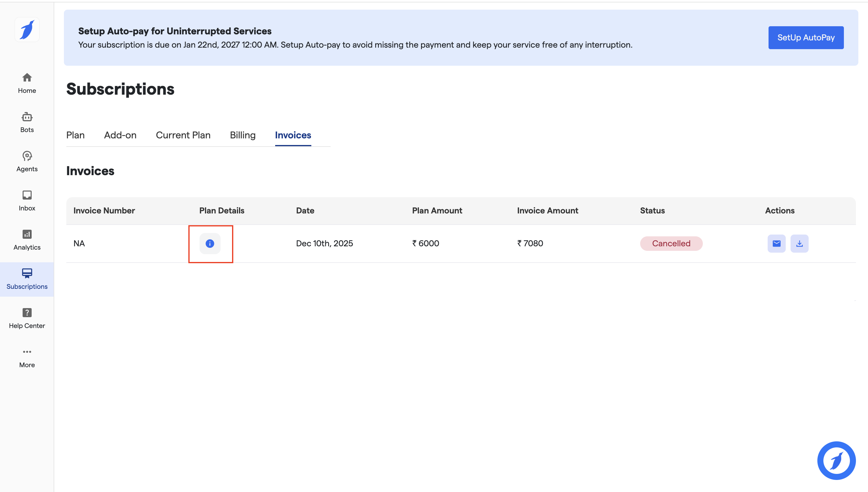Select the Invoices tab
This screenshot has width=868, height=492.
[293, 135]
